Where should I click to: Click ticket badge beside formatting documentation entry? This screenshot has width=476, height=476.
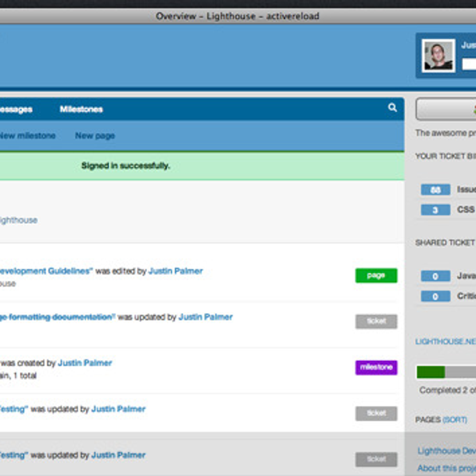pyautogui.click(x=376, y=321)
